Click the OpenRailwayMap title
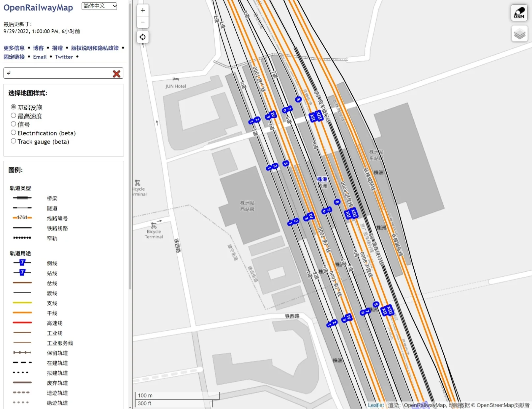 pyautogui.click(x=38, y=8)
